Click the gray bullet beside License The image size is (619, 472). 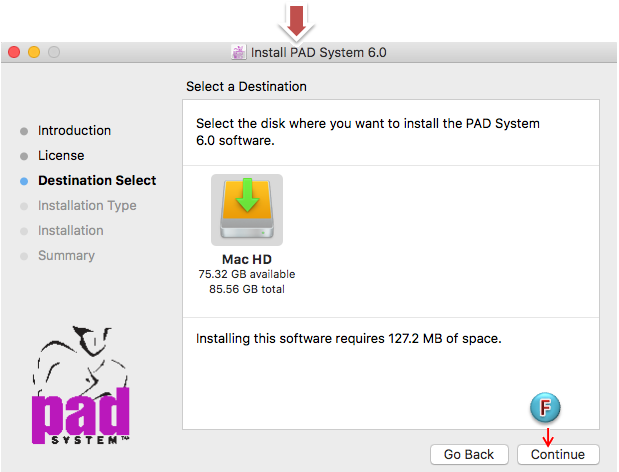(24, 156)
